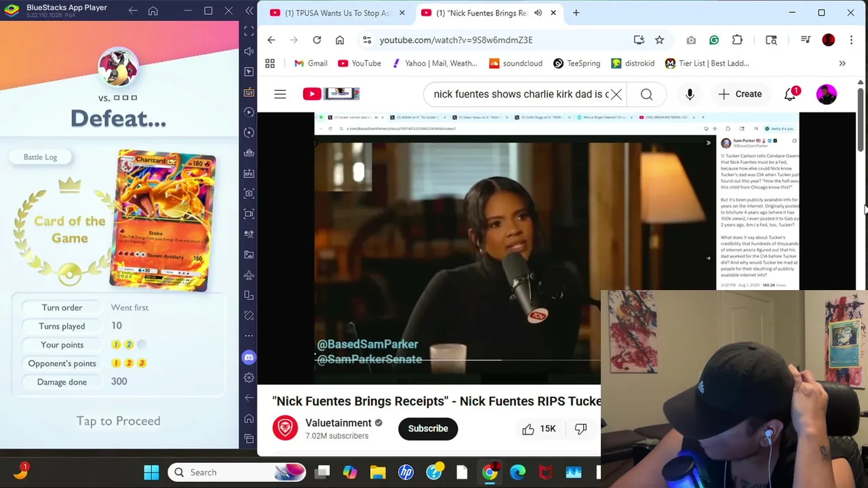Like the video with thumbs up
Image resolution: width=868 pixels, height=488 pixels.
tap(528, 428)
